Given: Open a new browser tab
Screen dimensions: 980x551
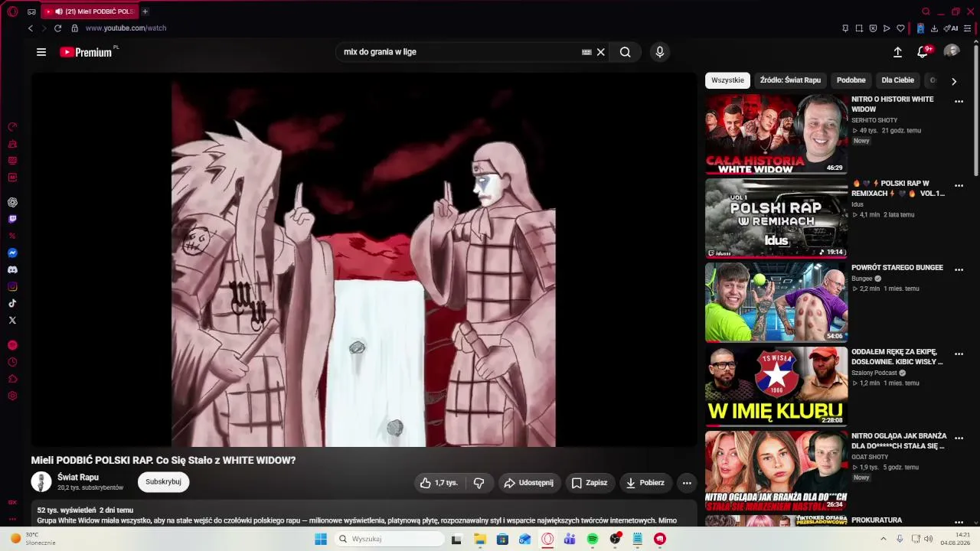Looking at the screenshot, I should coord(145,11).
